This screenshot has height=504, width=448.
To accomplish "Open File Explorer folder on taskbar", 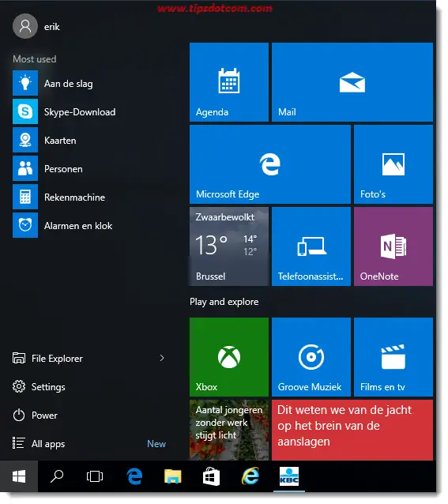I will point(173,476).
